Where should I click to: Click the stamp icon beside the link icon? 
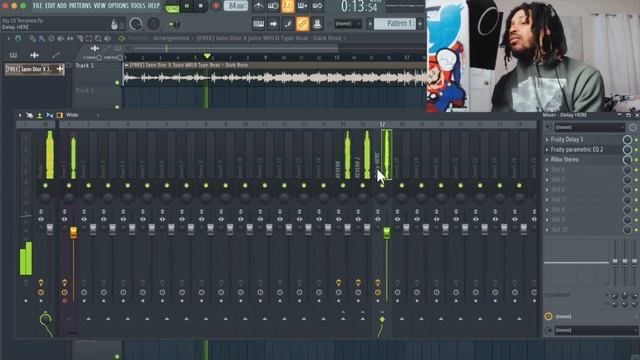tap(317, 24)
